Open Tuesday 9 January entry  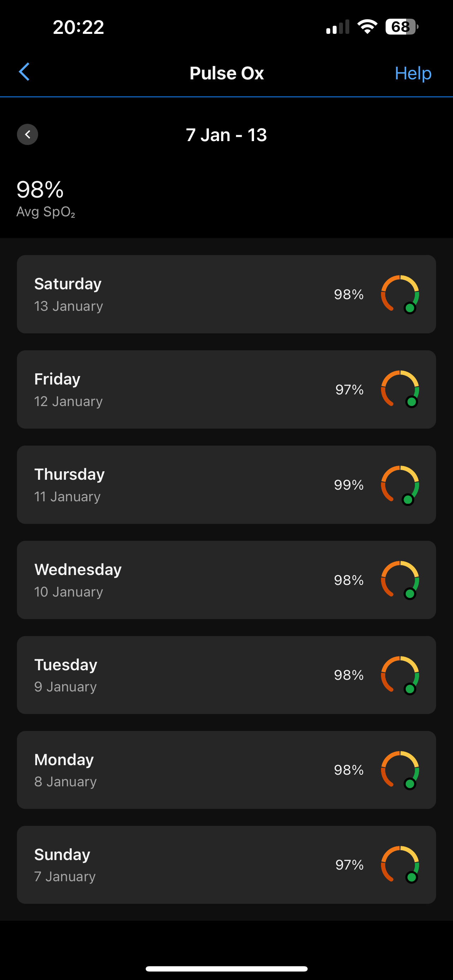226,675
